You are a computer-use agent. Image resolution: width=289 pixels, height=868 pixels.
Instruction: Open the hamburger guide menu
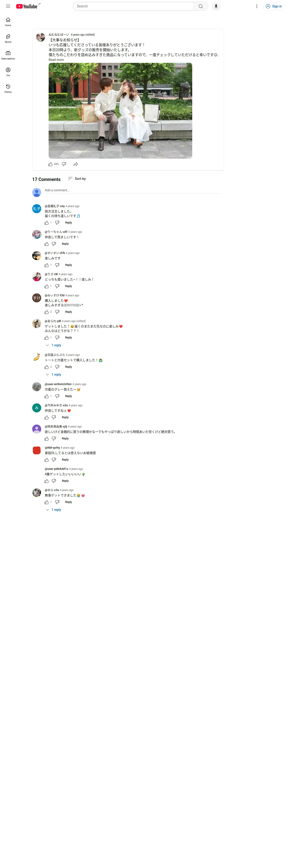click(8, 6)
